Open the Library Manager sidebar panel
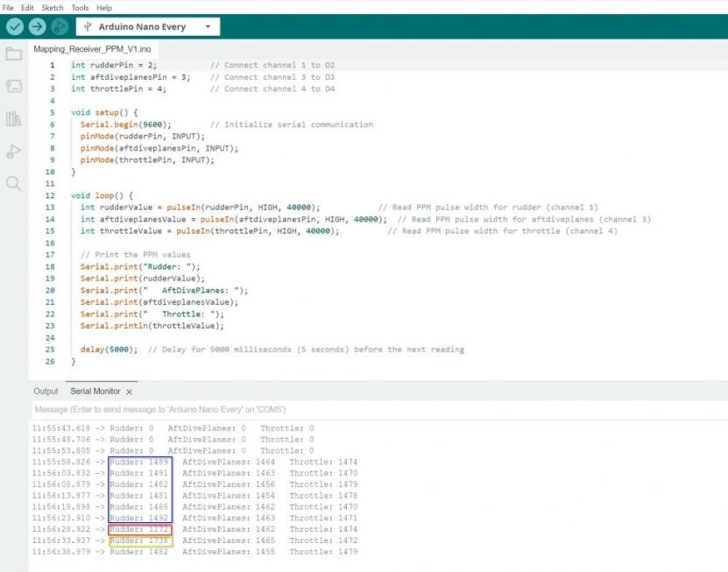Image resolution: width=728 pixels, height=572 pixels. click(13, 118)
